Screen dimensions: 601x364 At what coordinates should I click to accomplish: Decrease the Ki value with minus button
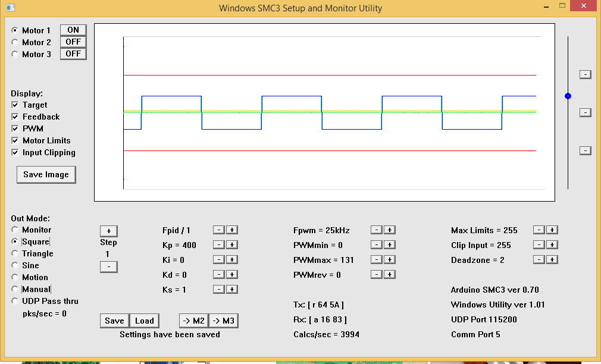click(219, 260)
